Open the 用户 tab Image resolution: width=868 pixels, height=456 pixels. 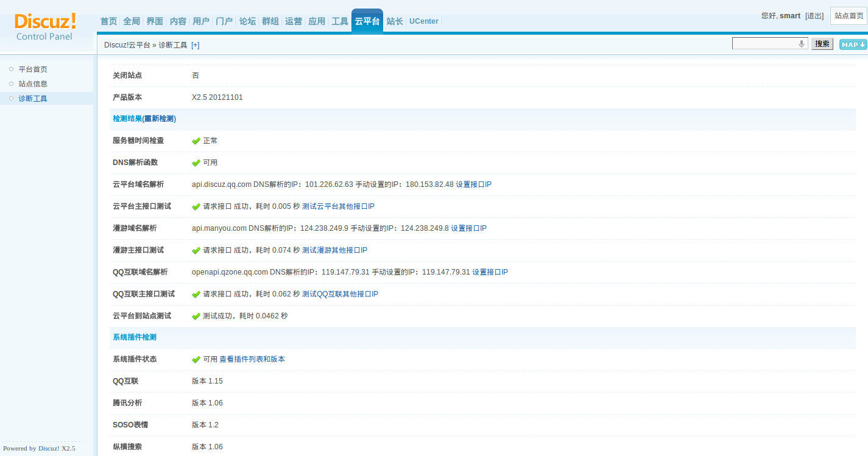[201, 21]
